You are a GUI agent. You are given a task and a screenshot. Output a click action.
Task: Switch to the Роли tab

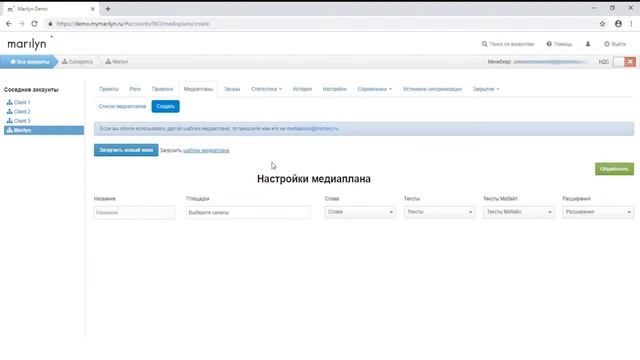135,89
